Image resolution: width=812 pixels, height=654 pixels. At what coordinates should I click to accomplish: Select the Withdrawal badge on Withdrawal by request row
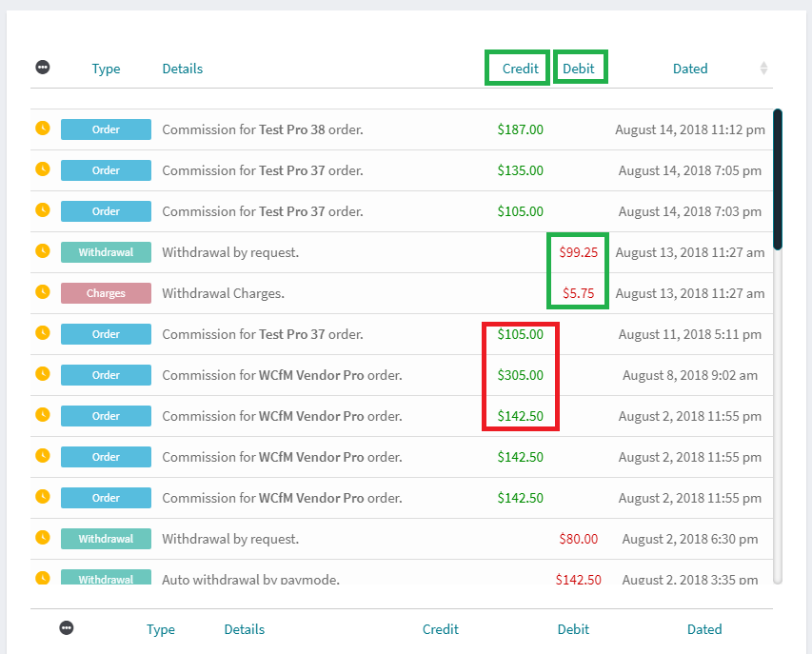tap(106, 251)
